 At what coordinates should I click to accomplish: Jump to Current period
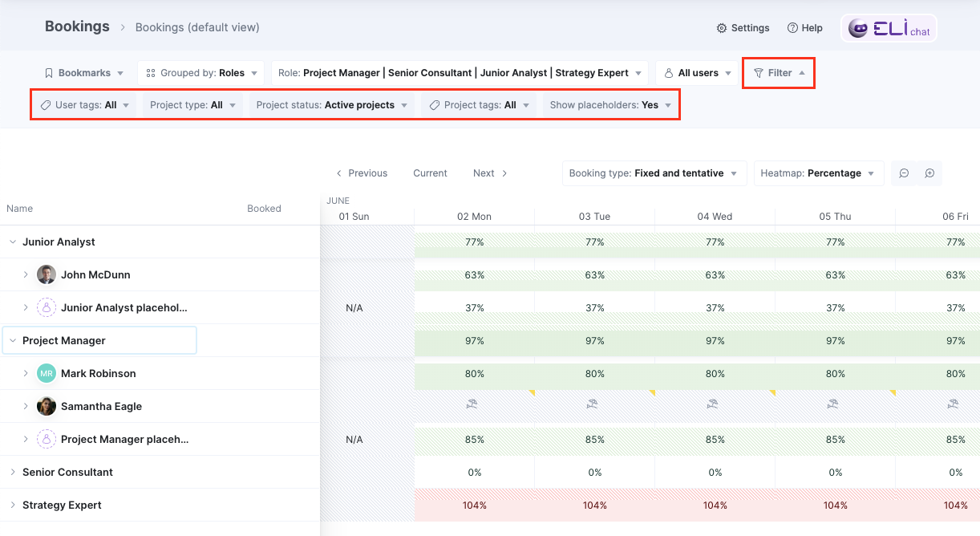(x=430, y=173)
